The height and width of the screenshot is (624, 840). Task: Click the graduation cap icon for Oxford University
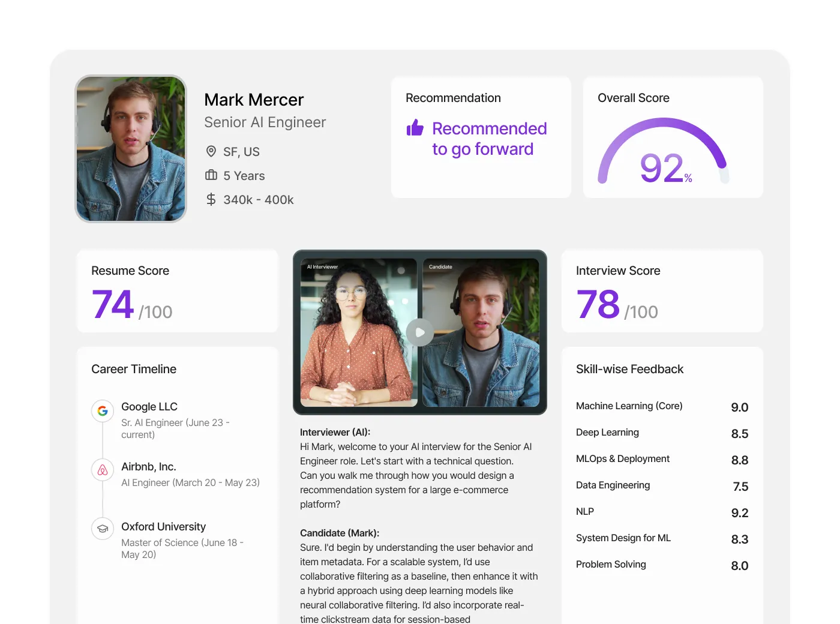[x=103, y=529]
